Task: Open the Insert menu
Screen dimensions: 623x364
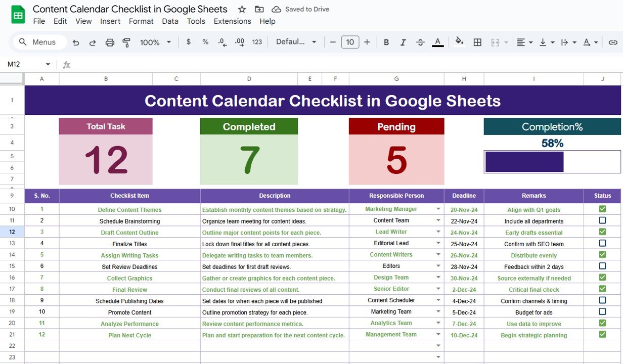Action: (x=110, y=21)
